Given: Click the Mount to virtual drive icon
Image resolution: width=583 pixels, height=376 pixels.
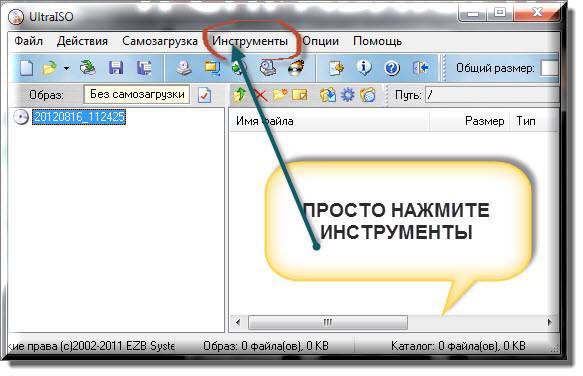Looking at the screenshot, I should (268, 68).
